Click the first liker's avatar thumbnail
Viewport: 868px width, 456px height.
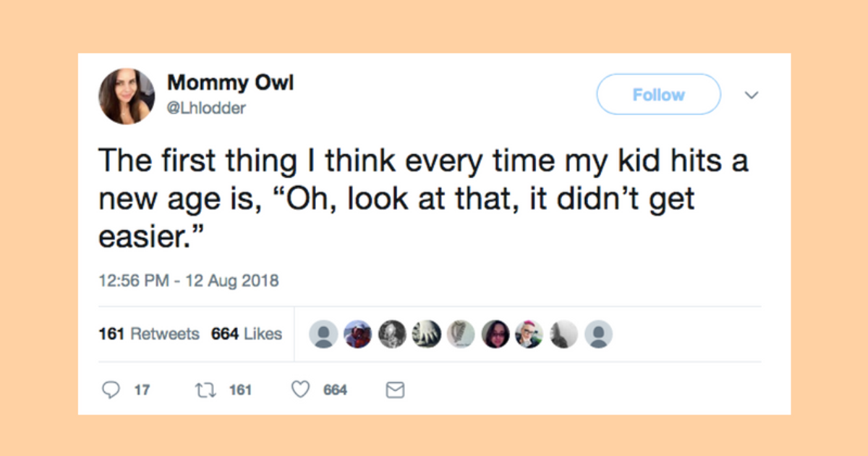(324, 334)
